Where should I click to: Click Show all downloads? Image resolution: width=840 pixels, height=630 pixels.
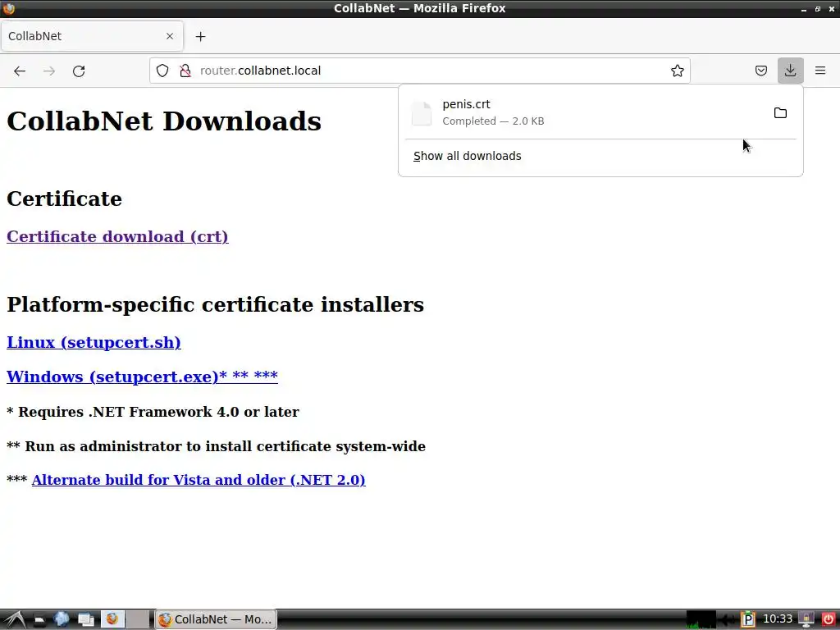467,156
